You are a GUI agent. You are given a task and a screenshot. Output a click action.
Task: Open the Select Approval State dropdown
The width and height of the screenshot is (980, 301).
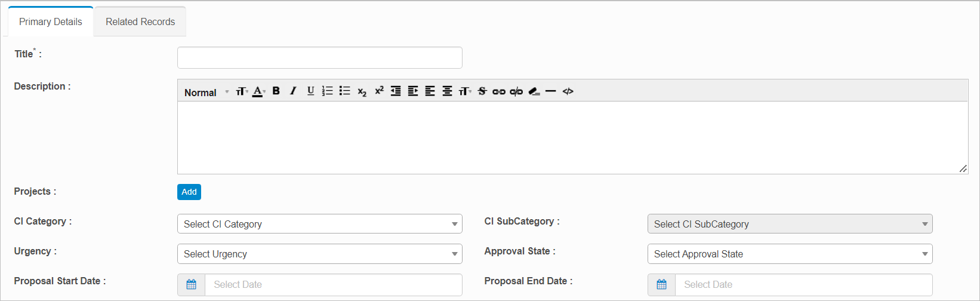click(x=789, y=254)
